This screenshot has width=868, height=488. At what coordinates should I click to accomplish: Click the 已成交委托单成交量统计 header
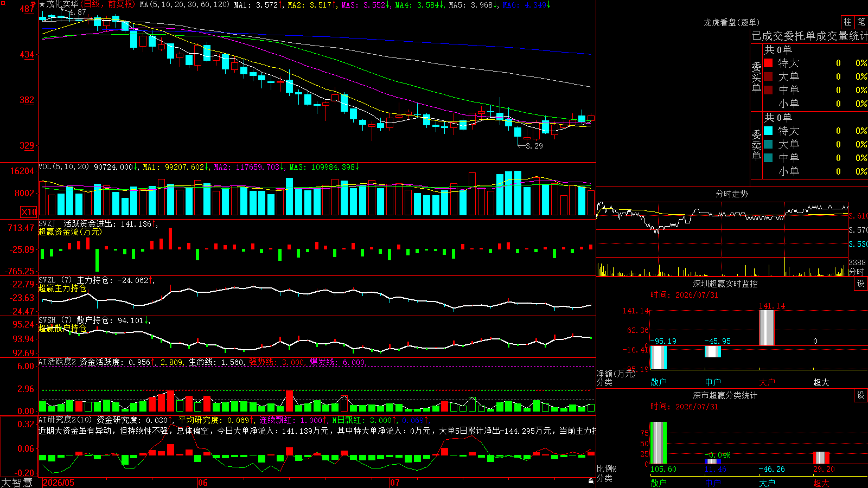click(809, 36)
